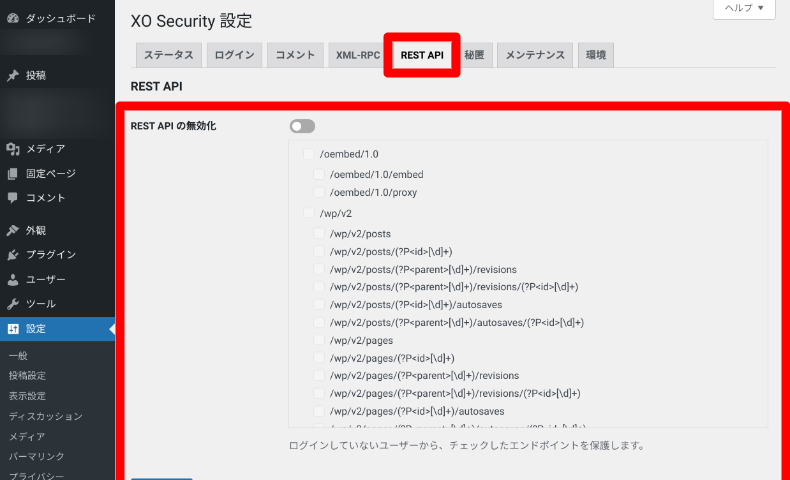This screenshot has height=480, width=790.
Task: Check the /oembed/1.0/proxy checkbox
Action: click(x=319, y=192)
